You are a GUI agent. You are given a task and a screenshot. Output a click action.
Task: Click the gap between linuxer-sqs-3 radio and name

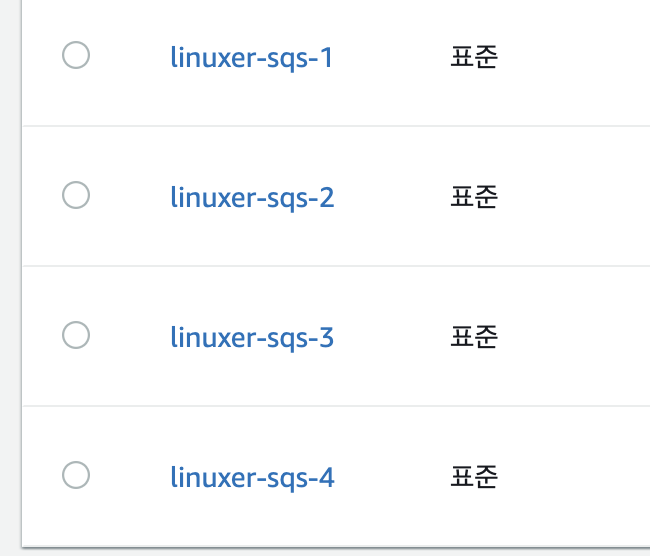click(130, 337)
